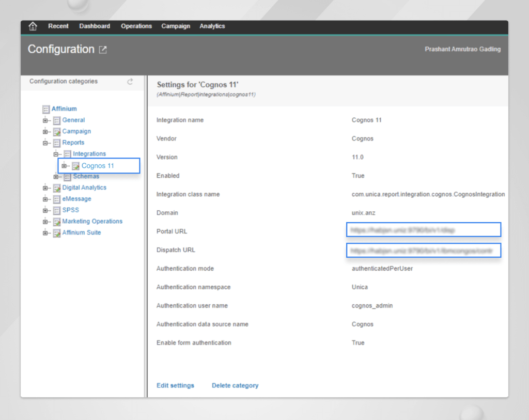Expand the eMessage tree node
Screen dimensions: 529x420
tap(45, 198)
